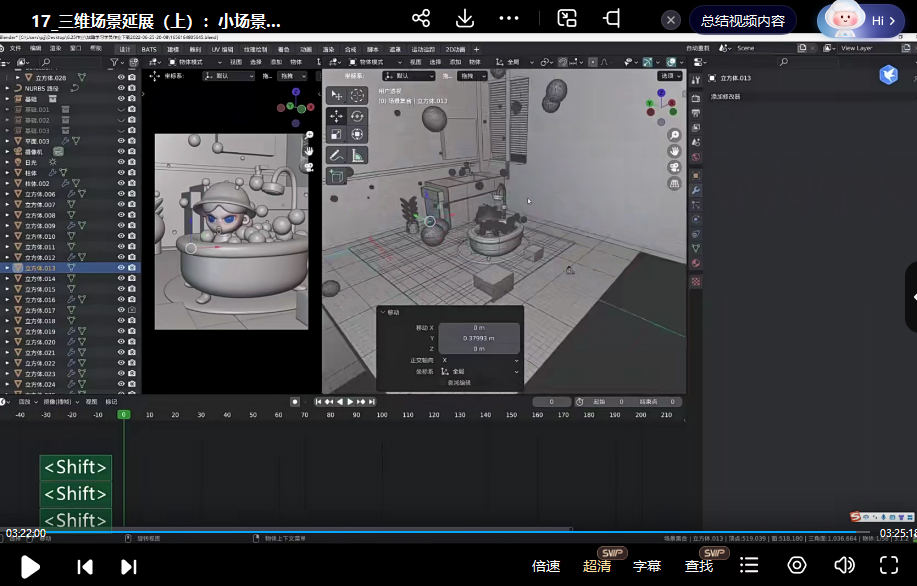Choose the Annotate pencil tool

(x=336, y=155)
